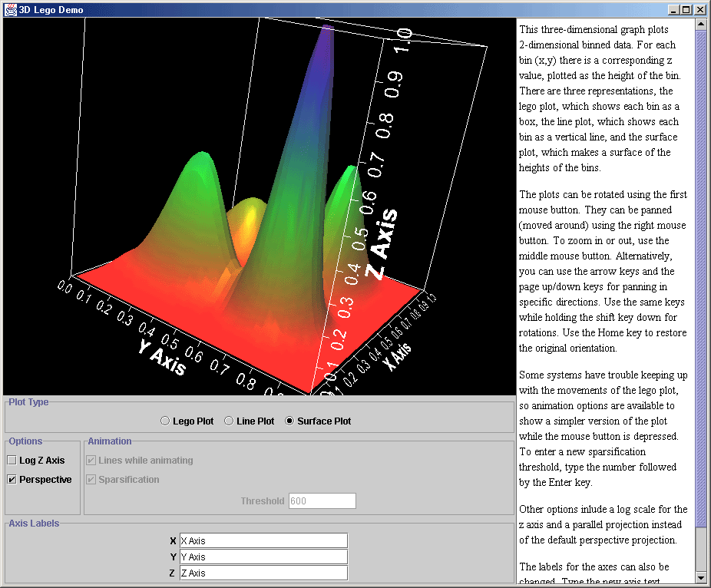711x588 pixels.
Task: Edit the Y axis label text field
Action: click(263, 557)
